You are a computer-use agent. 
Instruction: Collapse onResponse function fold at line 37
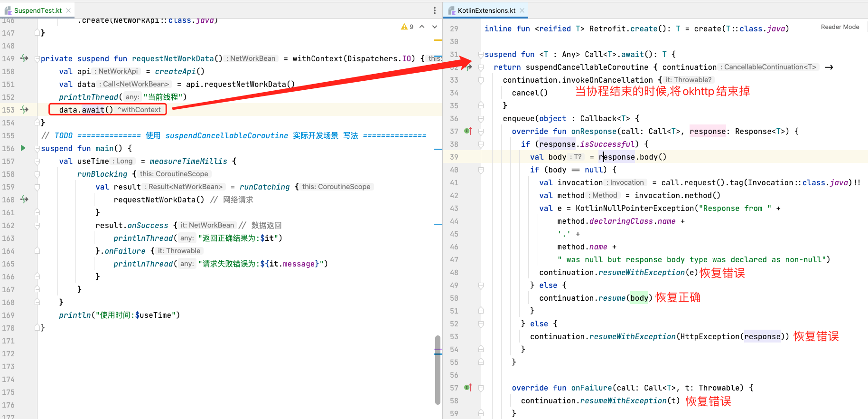pyautogui.click(x=481, y=132)
